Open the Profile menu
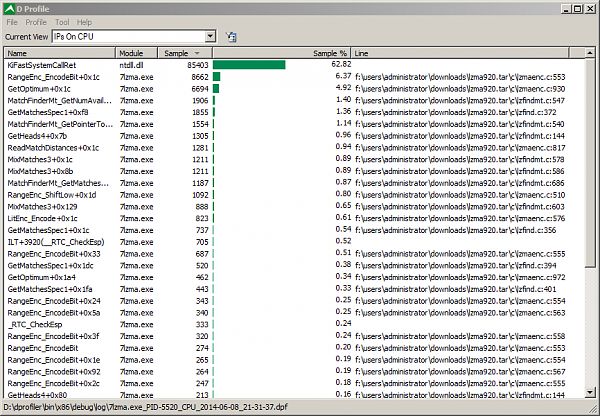 pos(36,22)
